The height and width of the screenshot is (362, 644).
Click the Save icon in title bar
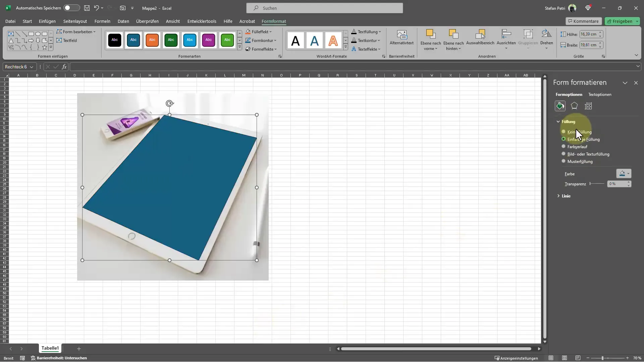tap(87, 8)
